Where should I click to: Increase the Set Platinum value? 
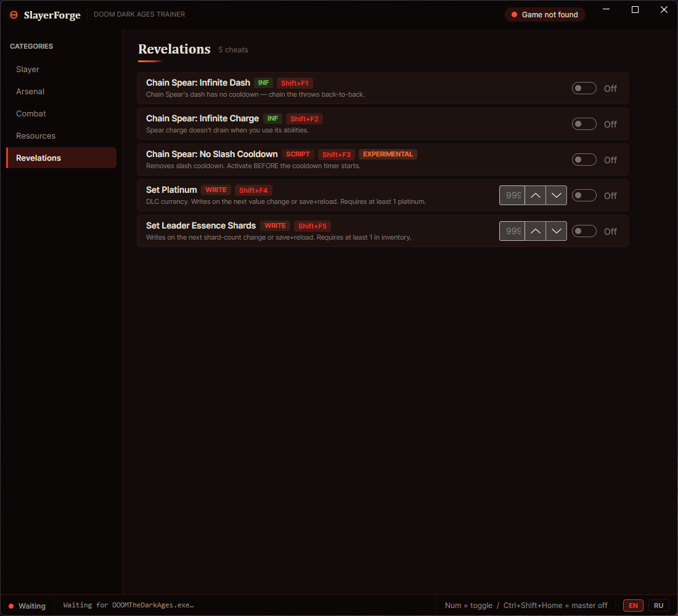(535, 195)
